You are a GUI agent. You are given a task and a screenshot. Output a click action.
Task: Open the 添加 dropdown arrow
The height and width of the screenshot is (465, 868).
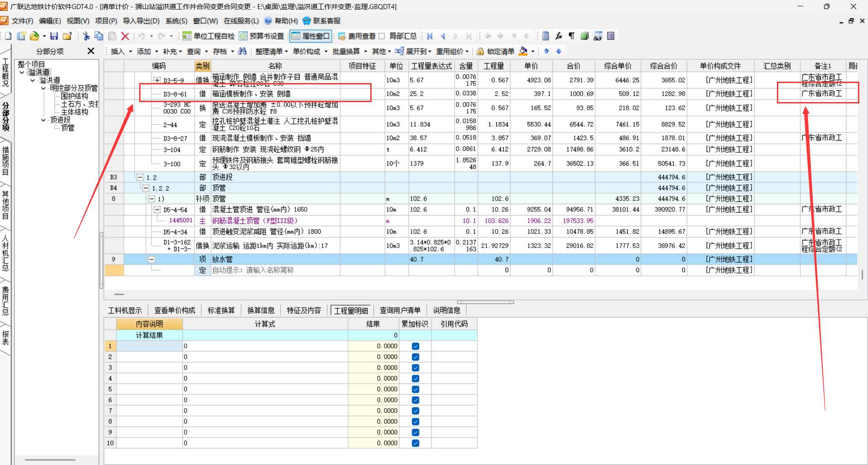[157, 51]
